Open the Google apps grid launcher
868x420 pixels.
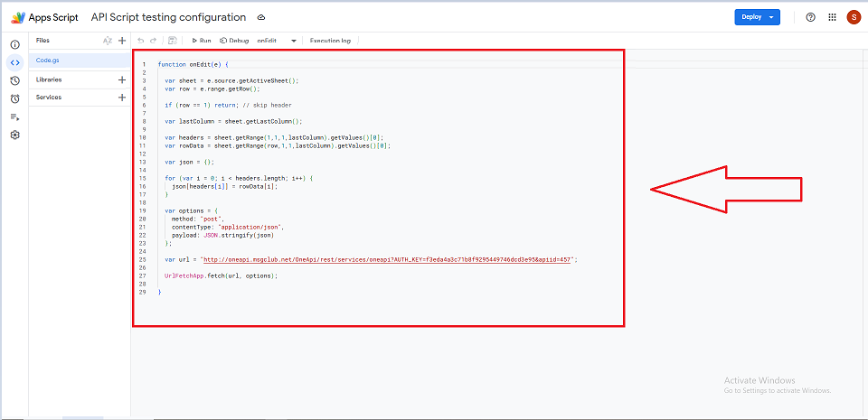pos(832,17)
